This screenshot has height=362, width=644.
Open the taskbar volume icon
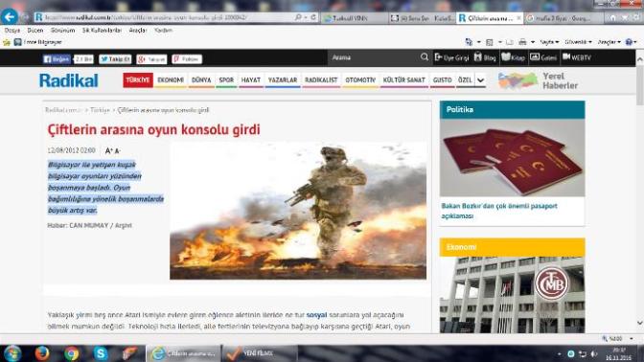tap(594, 353)
